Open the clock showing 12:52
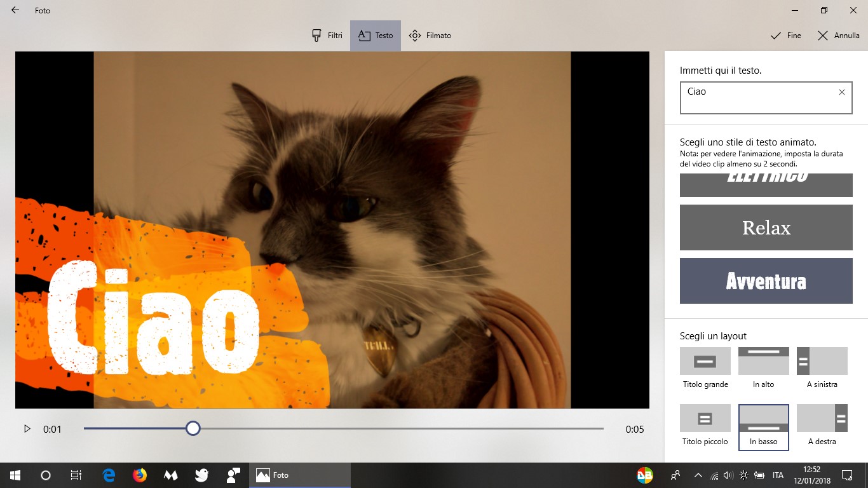This screenshot has height=488, width=868. (x=811, y=475)
